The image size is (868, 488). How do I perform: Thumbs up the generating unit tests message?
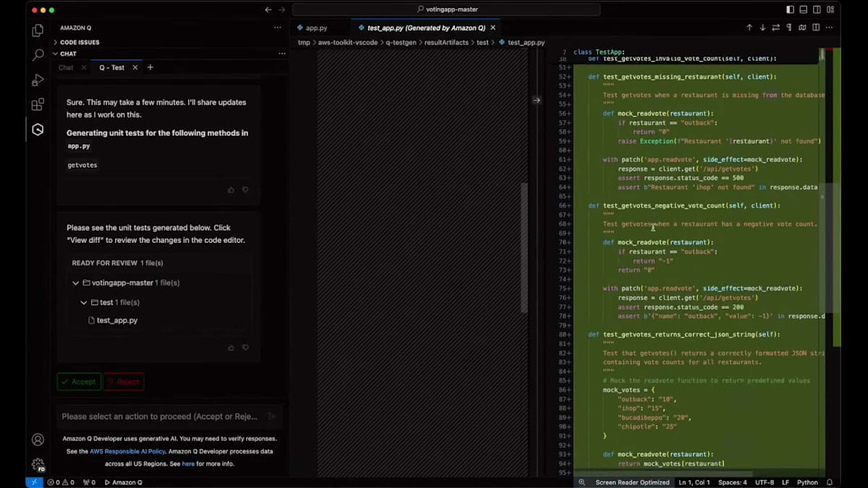[231, 190]
